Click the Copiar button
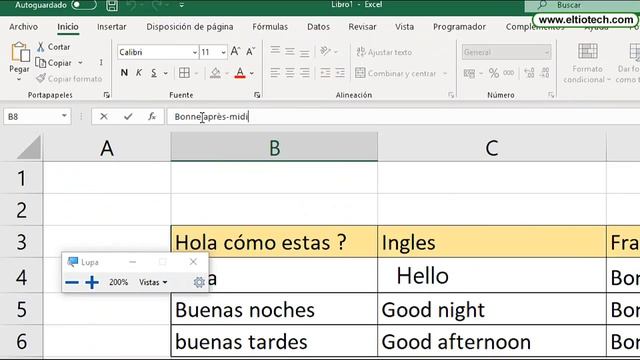The image size is (640, 360). click(54, 63)
